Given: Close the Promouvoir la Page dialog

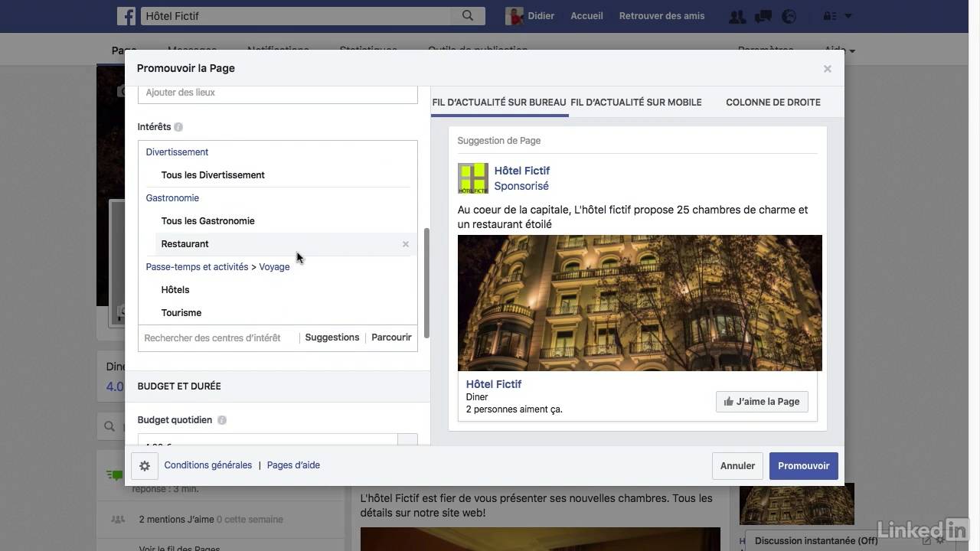Looking at the screenshot, I should (x=827, y=69).
